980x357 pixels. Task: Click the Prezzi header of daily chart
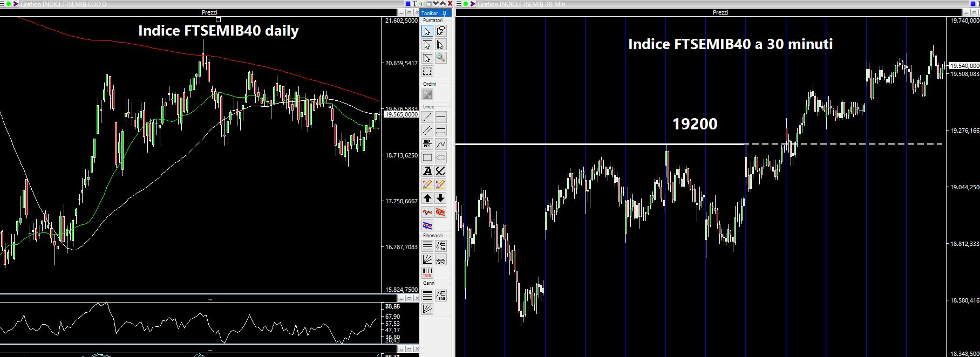209,12
